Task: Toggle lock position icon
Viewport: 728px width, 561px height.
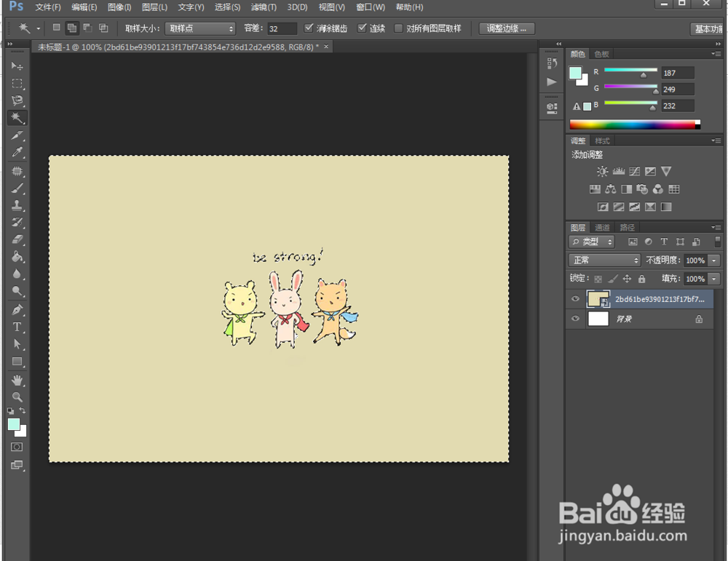Action: point(627,279)
